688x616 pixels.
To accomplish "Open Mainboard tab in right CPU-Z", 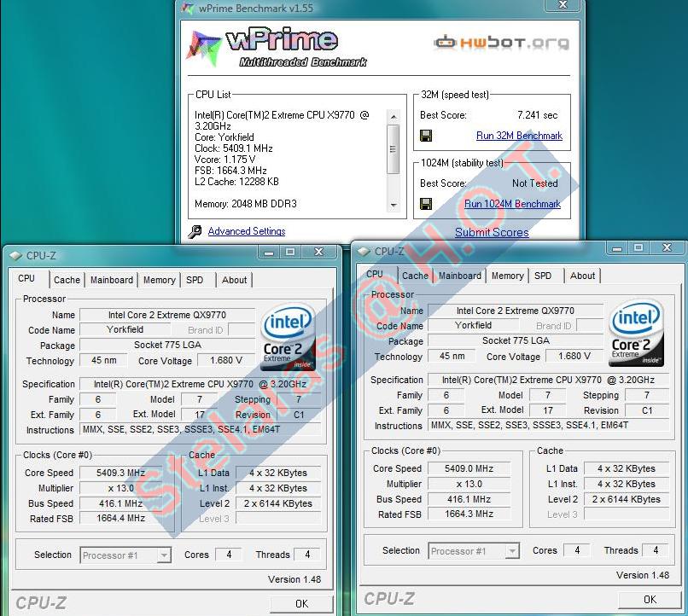I will (460, 276).
